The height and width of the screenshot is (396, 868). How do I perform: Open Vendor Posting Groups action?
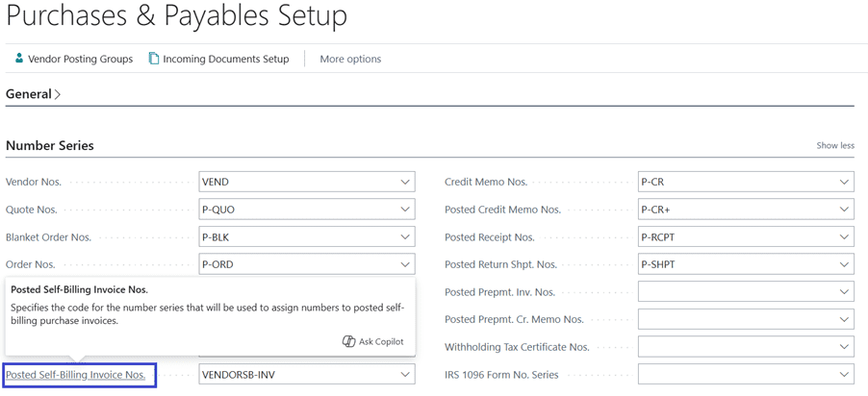click(x=80, y=59)
